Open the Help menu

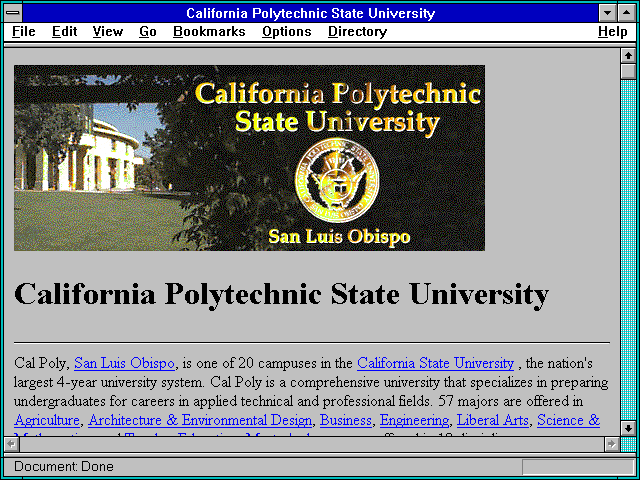613,32
